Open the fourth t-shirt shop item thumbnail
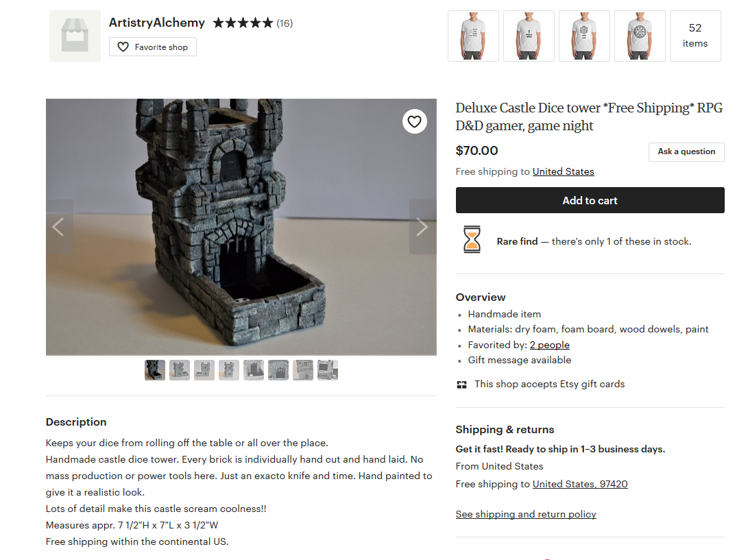Image resolution: width=748 pixels, height=560 pixels. 640,36
